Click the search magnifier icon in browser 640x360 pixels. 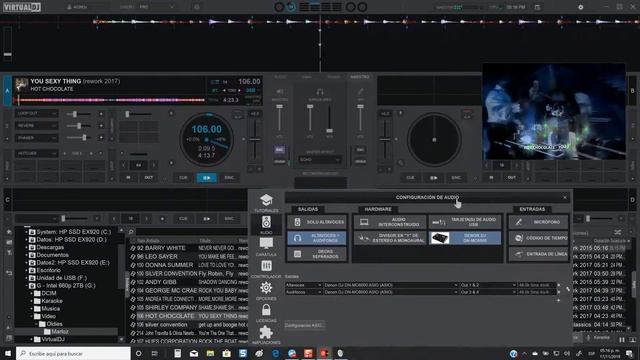coord(131,232)
